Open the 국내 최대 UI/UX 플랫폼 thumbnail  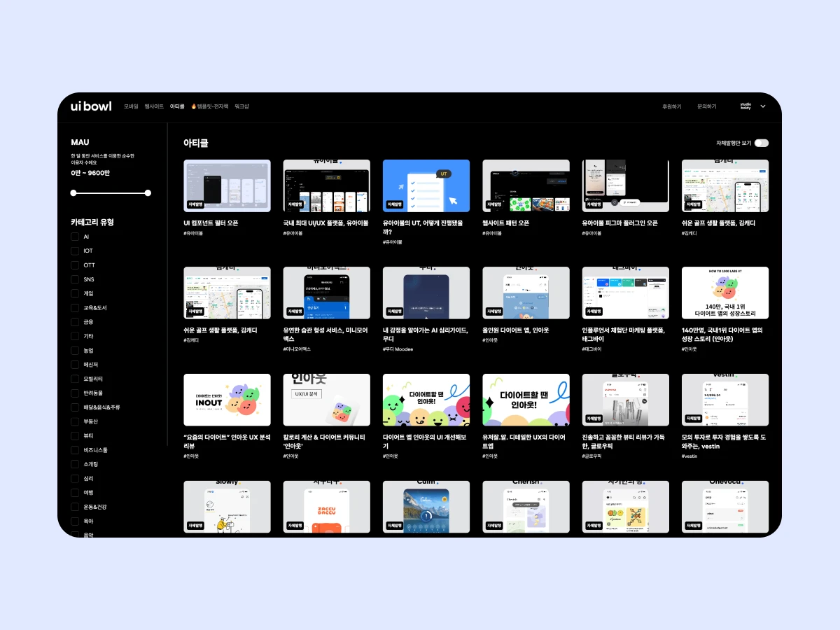327,185
